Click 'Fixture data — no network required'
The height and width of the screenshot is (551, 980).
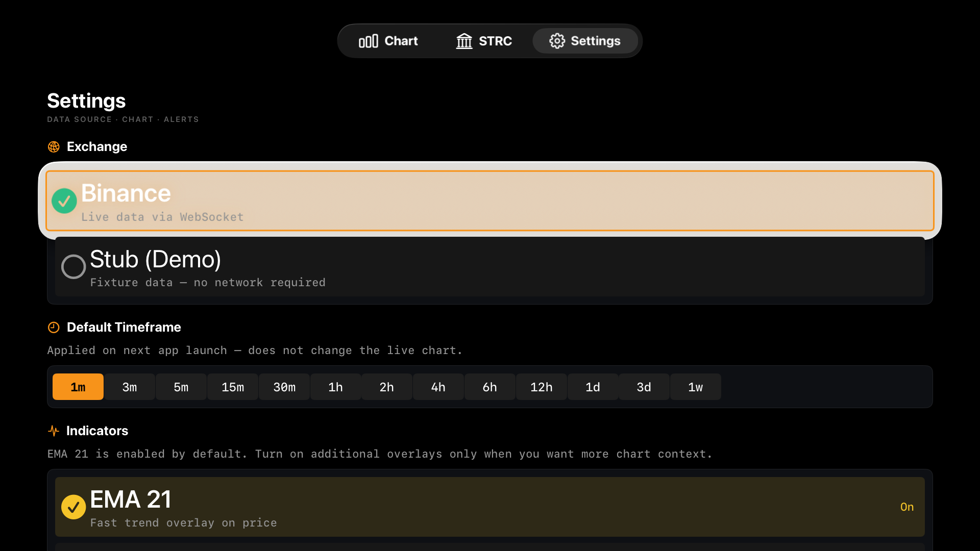208,283
